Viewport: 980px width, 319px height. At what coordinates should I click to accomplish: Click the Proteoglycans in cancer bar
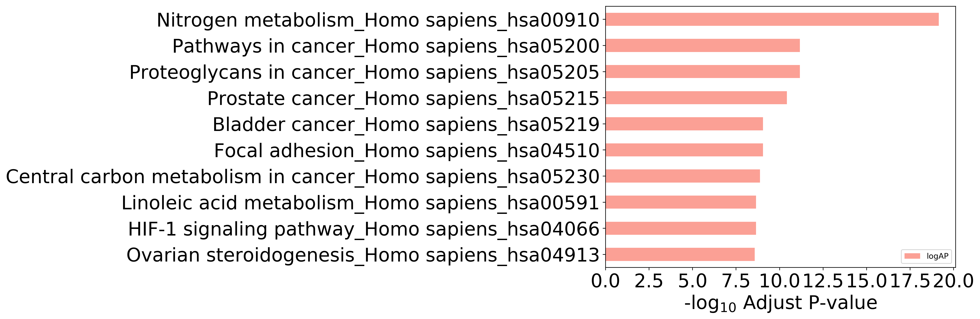click(703, 72)
